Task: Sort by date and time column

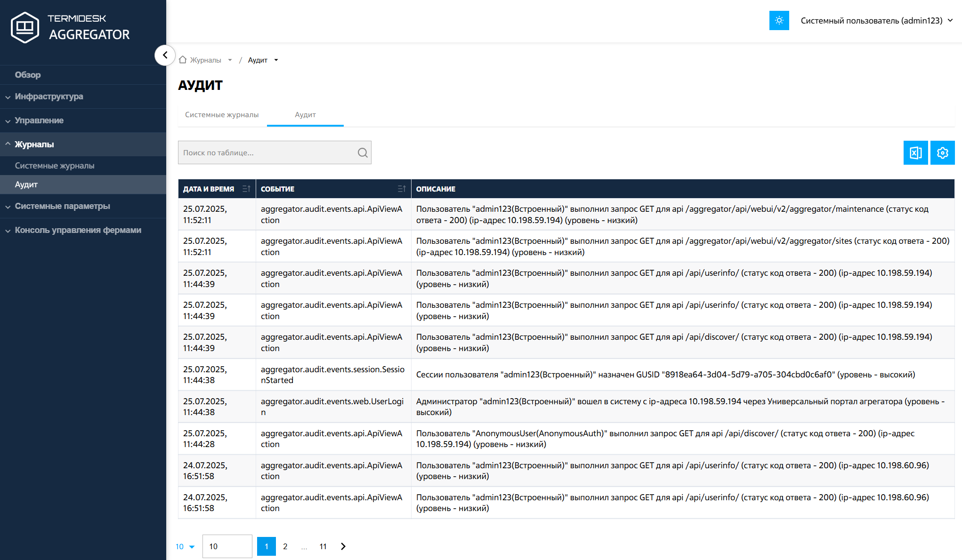Action: pos(246,189)
